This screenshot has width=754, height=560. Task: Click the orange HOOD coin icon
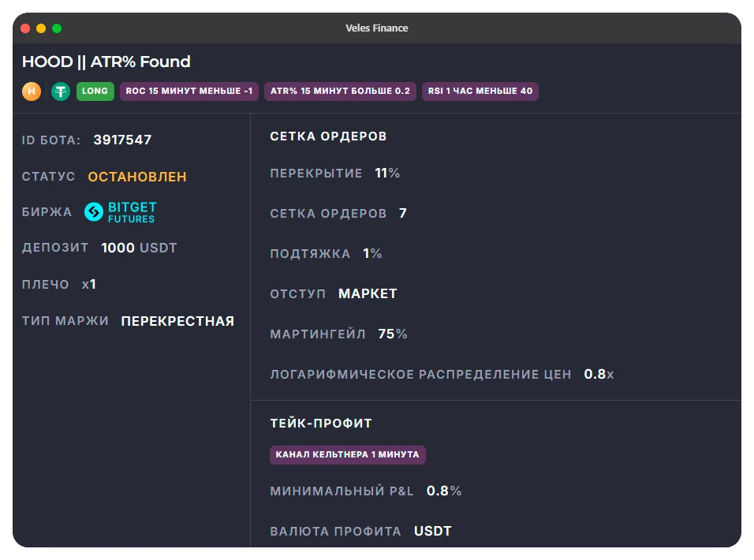point(32,91)
